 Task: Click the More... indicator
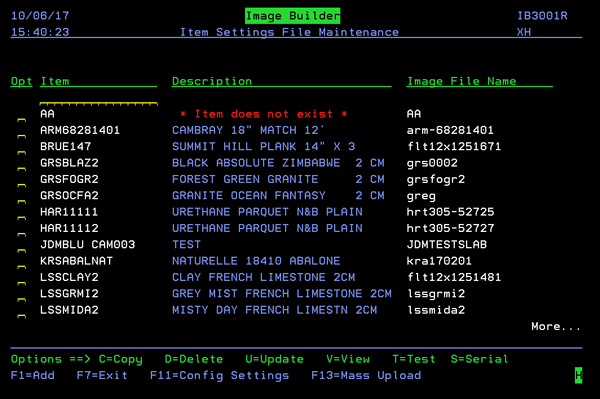[556, 326]
